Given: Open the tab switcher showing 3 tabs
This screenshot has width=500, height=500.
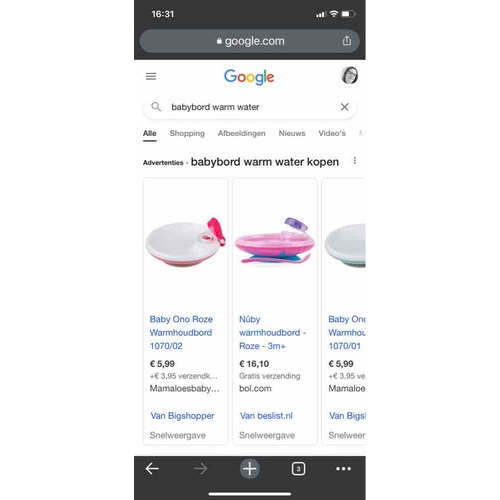Looking at the screenshot, I should tap(298, 469).
